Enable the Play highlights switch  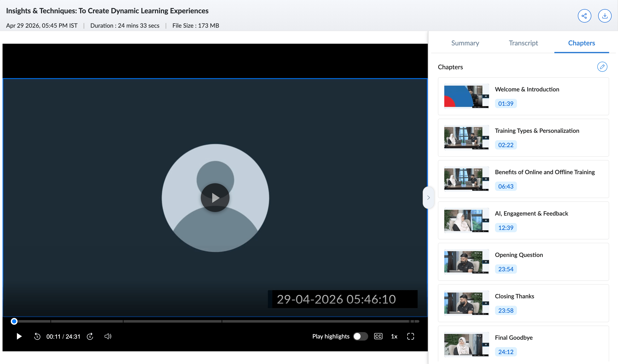[360, 336]
